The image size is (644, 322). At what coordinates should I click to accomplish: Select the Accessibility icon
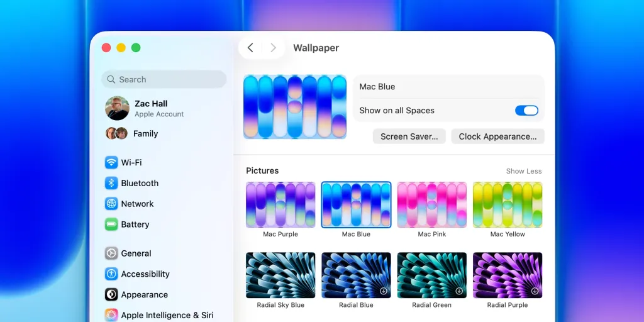tap(111, 274)
